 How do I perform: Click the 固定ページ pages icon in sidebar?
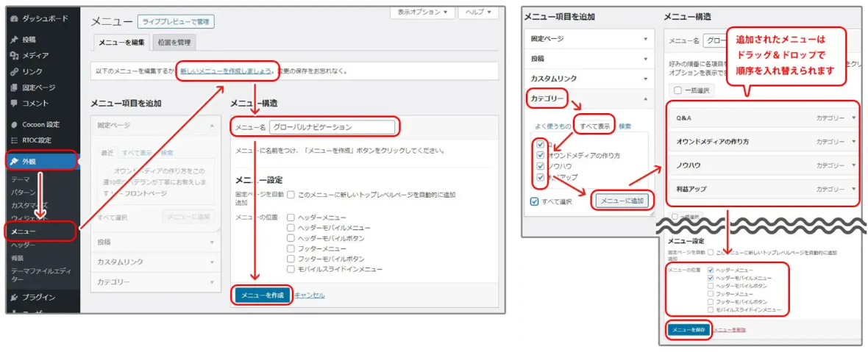14,87
